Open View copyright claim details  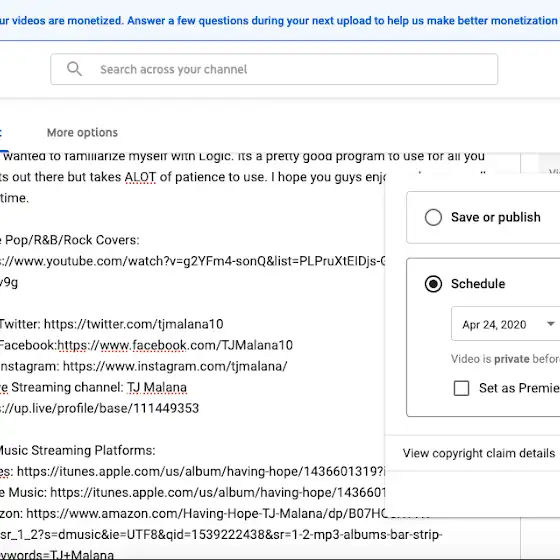coord(479,453)
